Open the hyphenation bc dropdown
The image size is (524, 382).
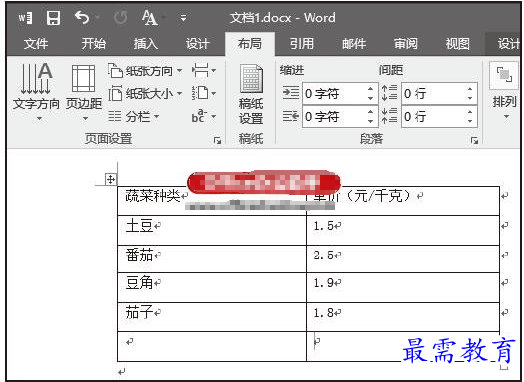(204, 117)
